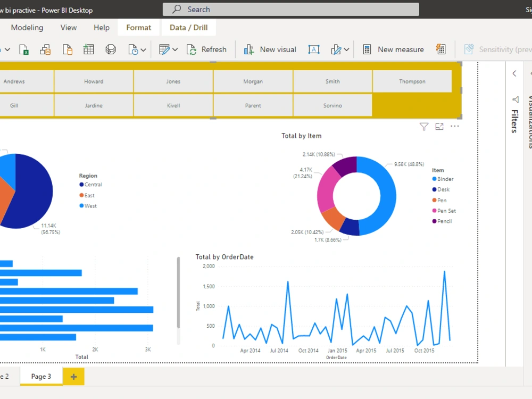
Task: Select the Jardine slicer button
Action: [x=94, y=105]
